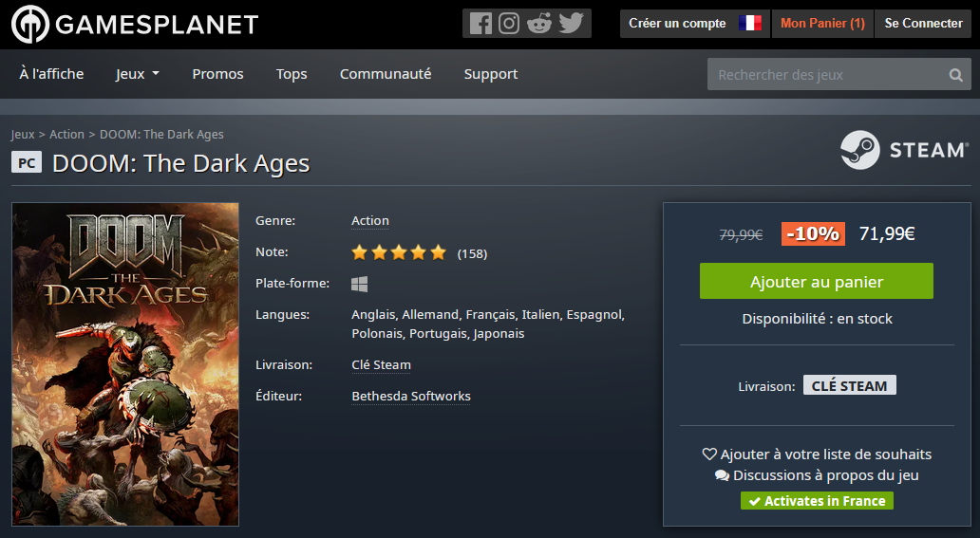Click Ajouter à votre liste de souhaits
Viewport: 980px width, 538px height.
point(825,455)
